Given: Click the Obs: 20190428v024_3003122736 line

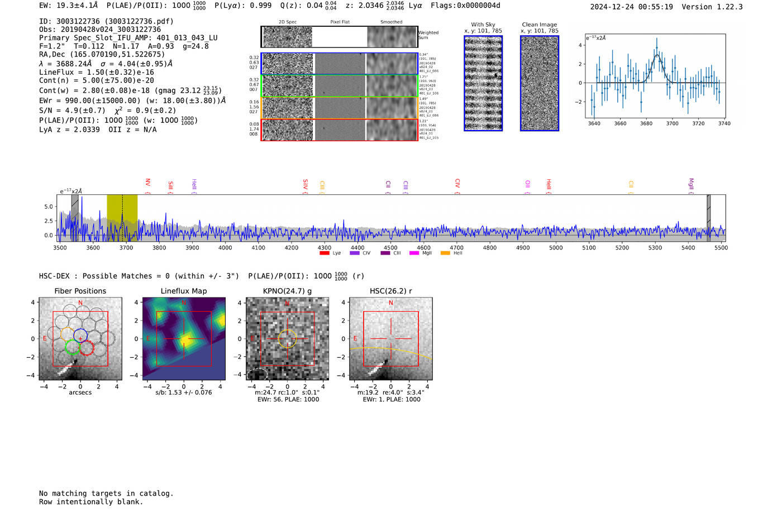Looking at the screenshot, I should (100, 30).
